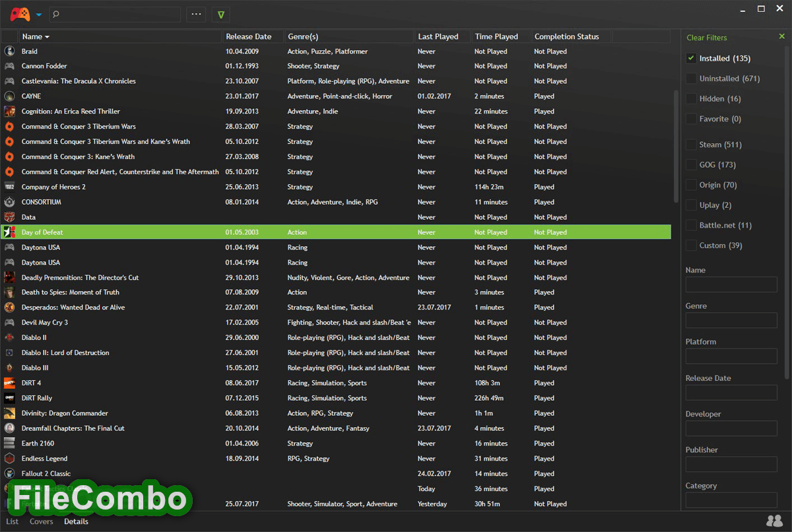
Task: Click the Braid game icon
Action: pyautogui.click(x=9, y=51)
